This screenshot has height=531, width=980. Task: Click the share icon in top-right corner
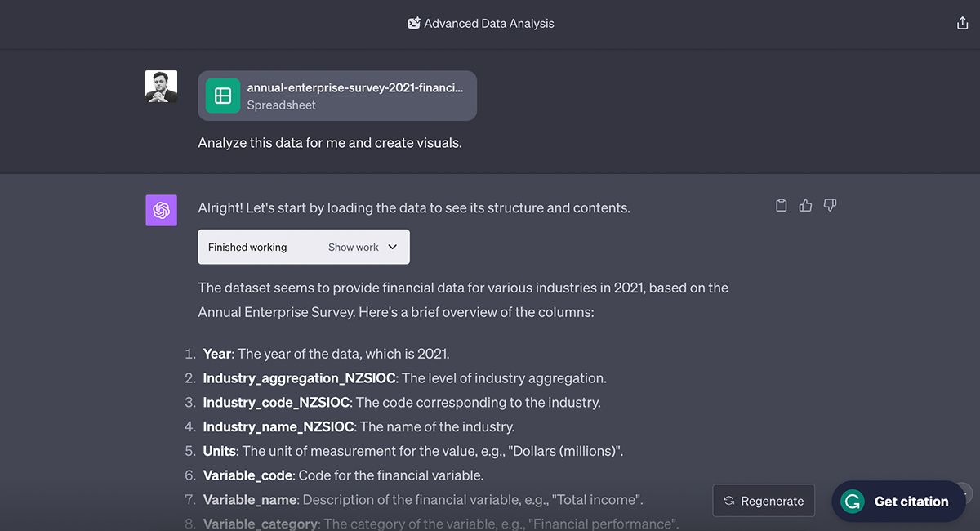(x=962, y=24)
